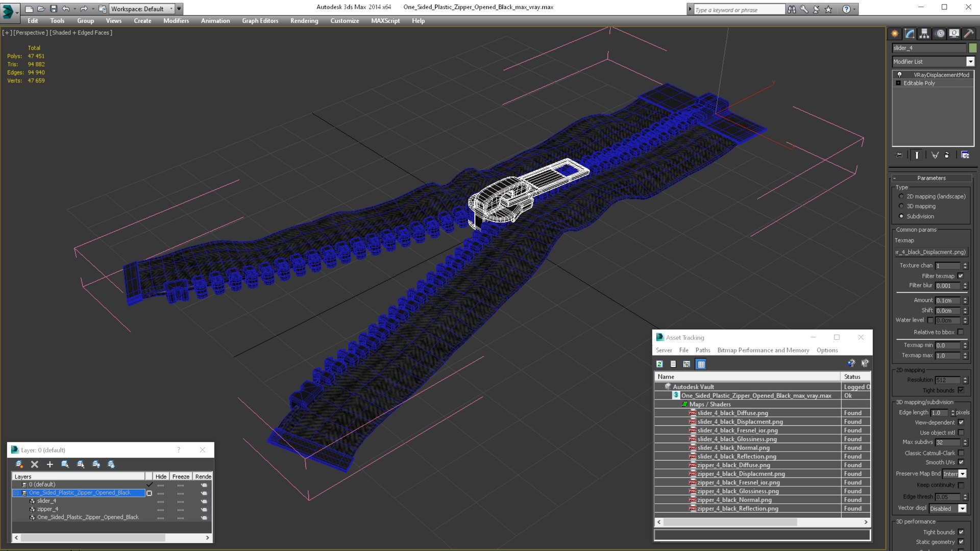The image size is (980, 551).
Task: Open the Rendering menu
Action: click(304, 21)
